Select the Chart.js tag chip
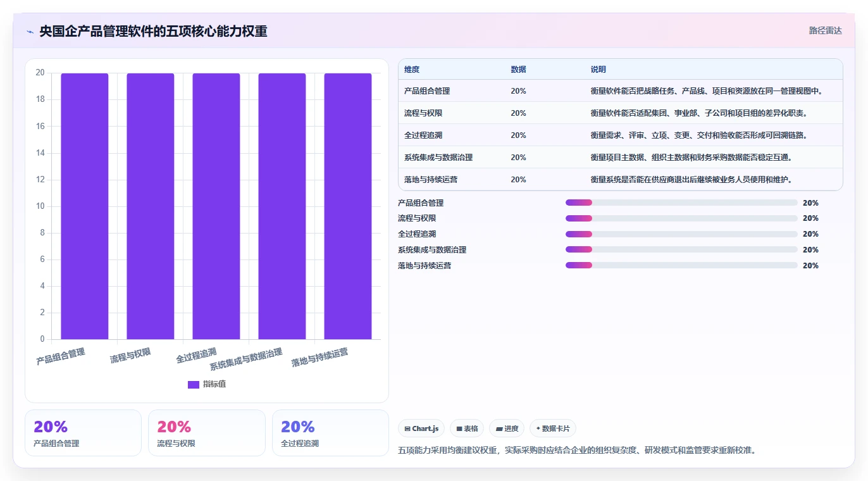Screen dimensions: 868x481 click(x=421, y=428)
